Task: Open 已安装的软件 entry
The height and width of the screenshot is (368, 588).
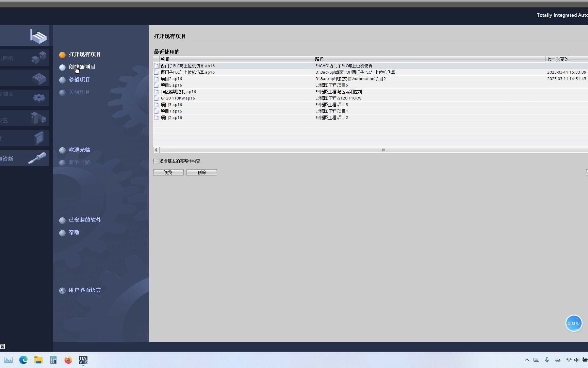Action: pyautogui.click(x=85, y=220)
